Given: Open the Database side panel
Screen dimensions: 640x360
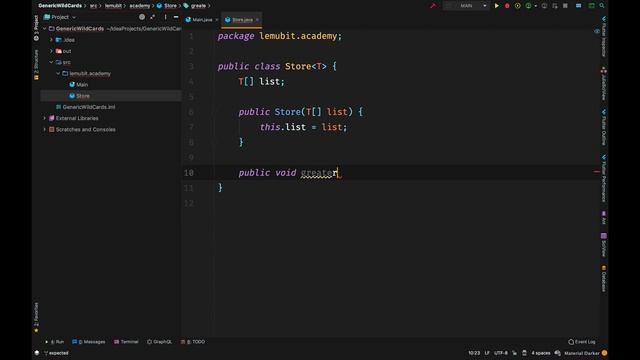Looking at the screenshot, I should coord(604,279).
